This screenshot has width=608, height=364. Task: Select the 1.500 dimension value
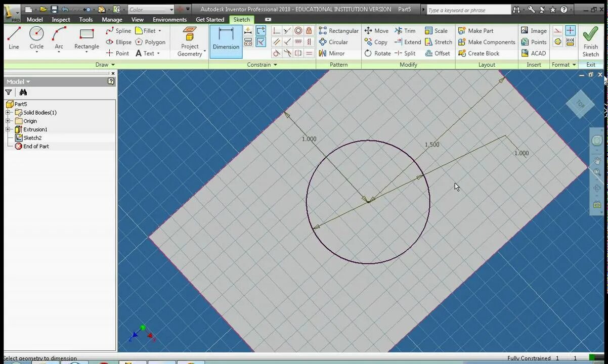coord(432,145)
